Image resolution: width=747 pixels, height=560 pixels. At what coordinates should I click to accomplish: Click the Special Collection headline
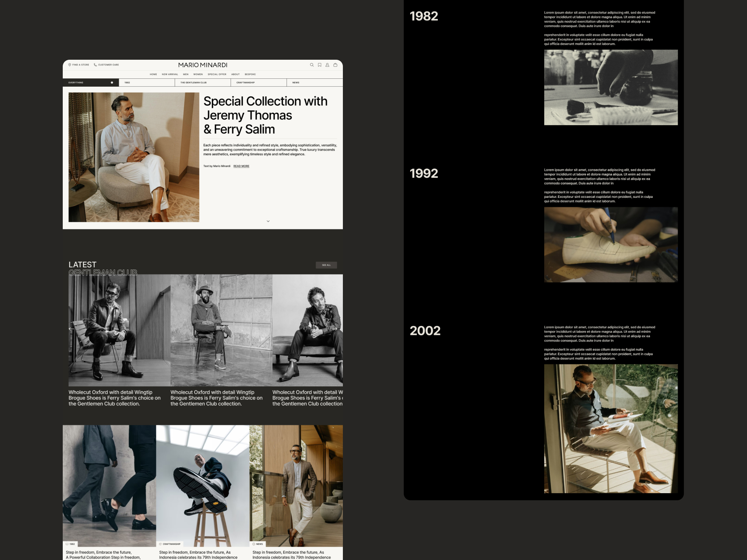[x=265, y=115]
